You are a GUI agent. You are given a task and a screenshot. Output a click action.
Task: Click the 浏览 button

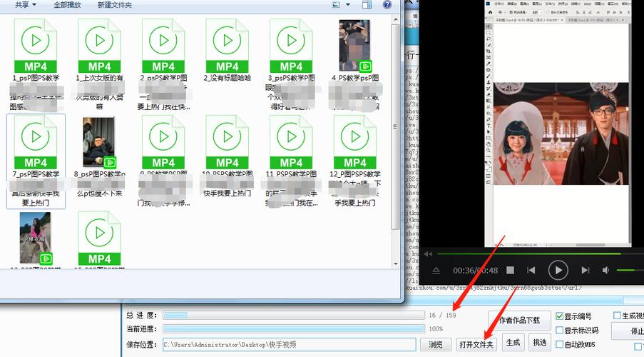[x=435, y=345]
